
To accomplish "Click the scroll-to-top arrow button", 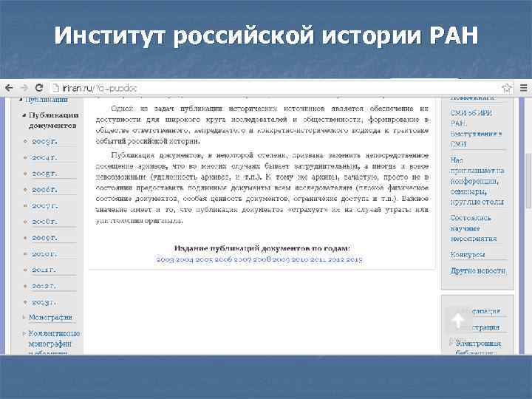I will [458, 320].
